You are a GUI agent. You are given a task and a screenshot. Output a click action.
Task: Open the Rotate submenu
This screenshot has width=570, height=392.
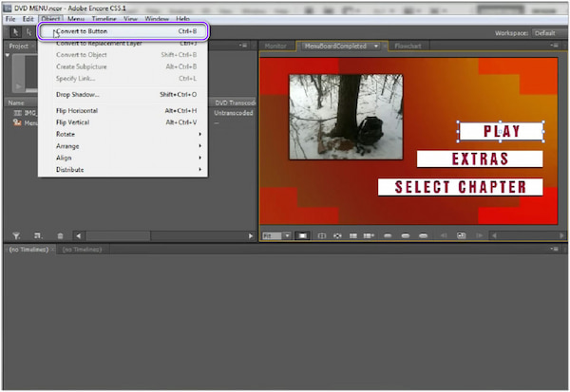point(123,134)
